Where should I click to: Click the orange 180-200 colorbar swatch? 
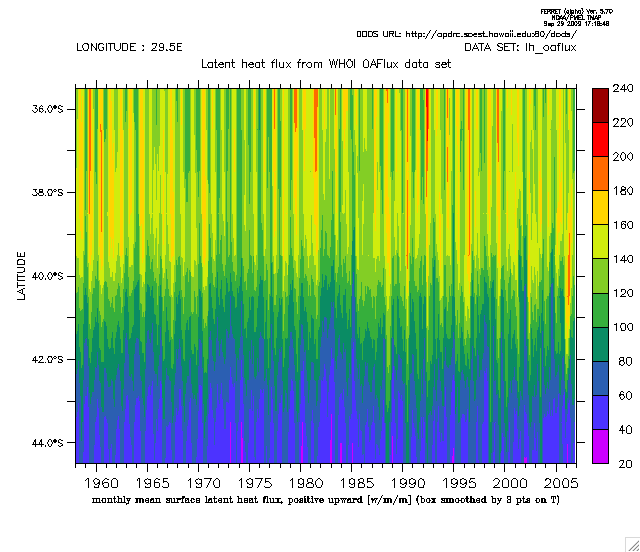[x=600, y=174]
